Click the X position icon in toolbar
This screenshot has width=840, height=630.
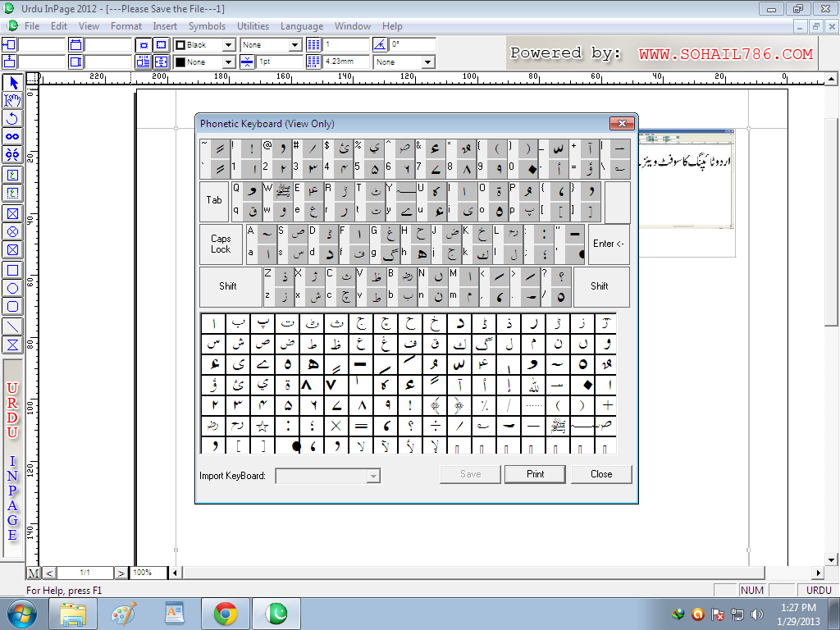tap(10, 45)
